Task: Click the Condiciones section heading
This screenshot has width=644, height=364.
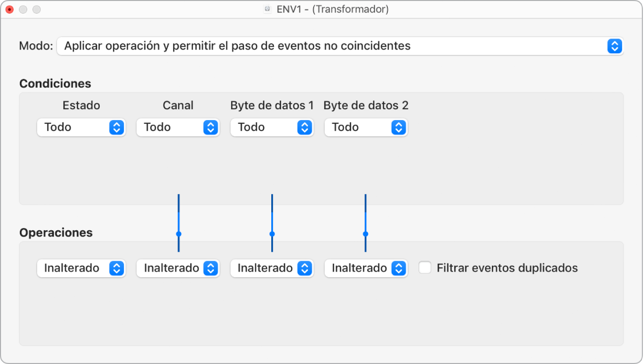Action: [x=55, y=84]
